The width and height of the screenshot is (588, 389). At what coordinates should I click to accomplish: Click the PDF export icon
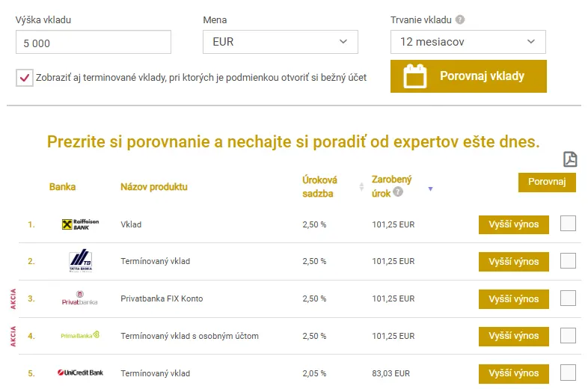(570, 159)
